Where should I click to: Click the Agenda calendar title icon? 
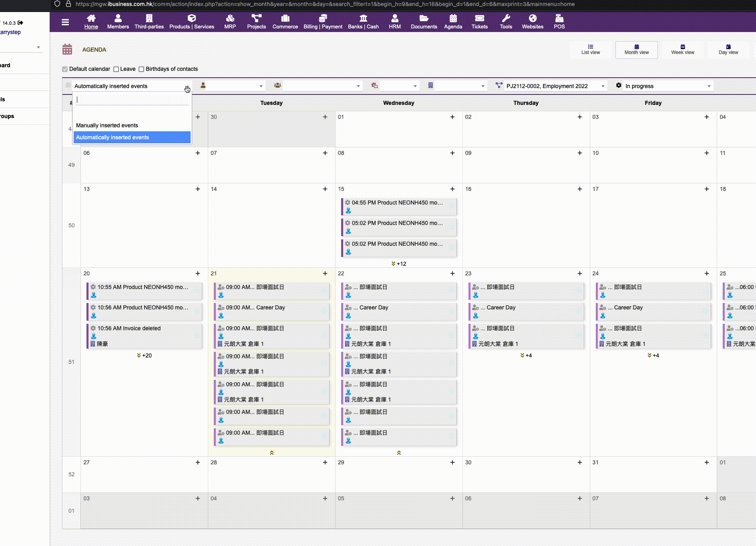coord(67,49)
